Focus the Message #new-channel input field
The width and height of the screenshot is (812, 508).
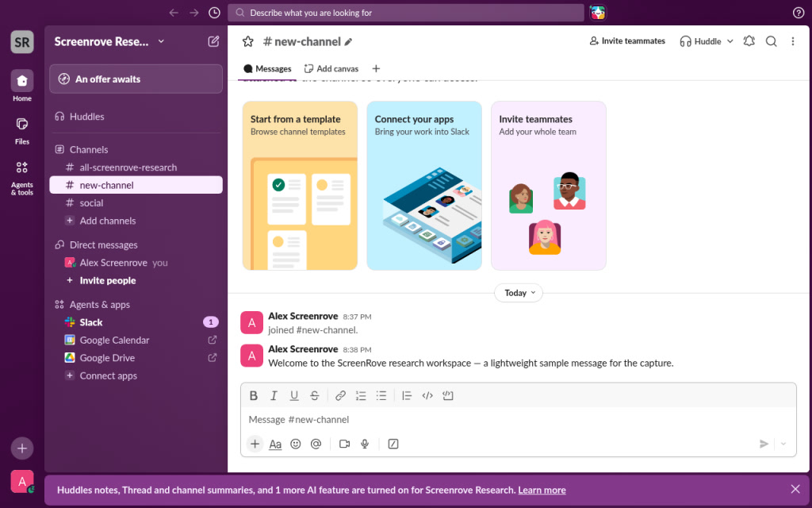519,419
